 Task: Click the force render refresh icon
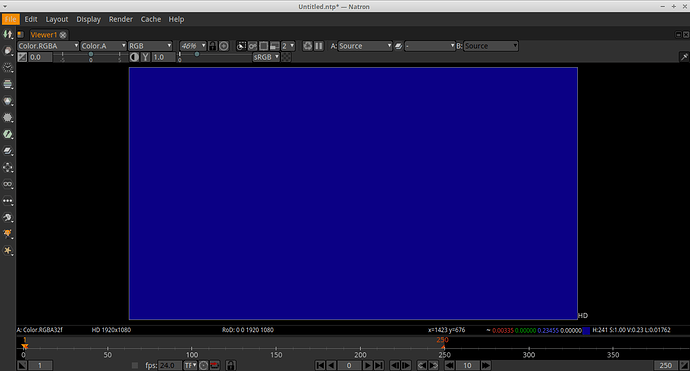coord(308,46)
